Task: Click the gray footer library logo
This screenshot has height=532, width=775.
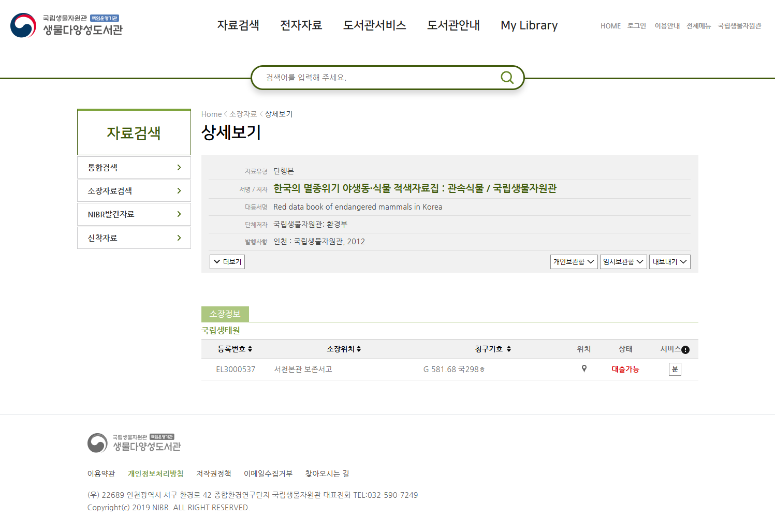Action: [134, 443]
